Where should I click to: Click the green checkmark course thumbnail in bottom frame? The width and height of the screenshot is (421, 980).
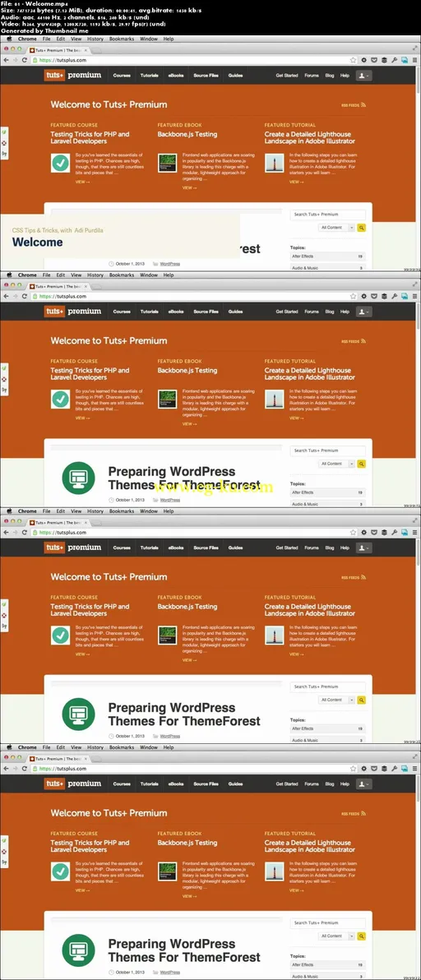[61, 871]
